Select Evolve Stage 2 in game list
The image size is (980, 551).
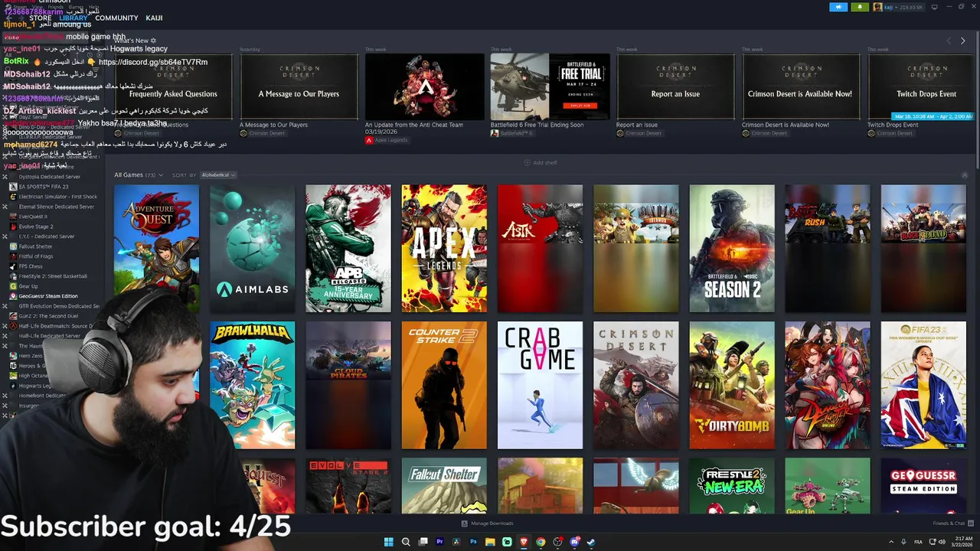(x=36, y=227)
